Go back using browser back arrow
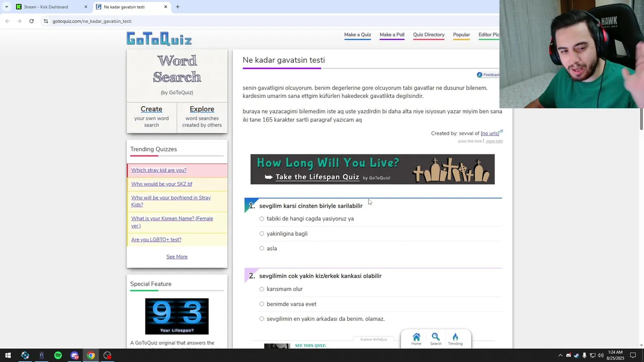This screenshot has width=644, height=362. click(8, 21)
